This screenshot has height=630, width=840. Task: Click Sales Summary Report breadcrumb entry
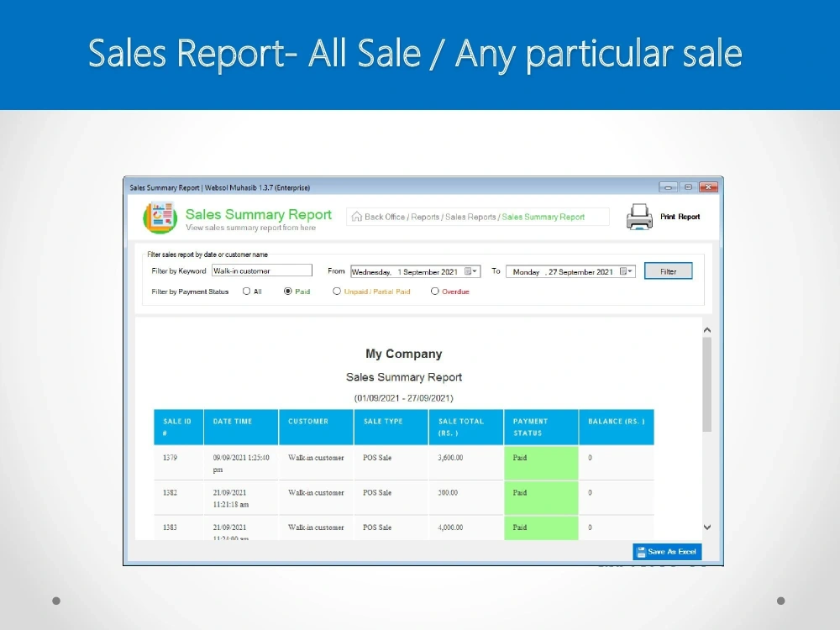coord(543,217)
